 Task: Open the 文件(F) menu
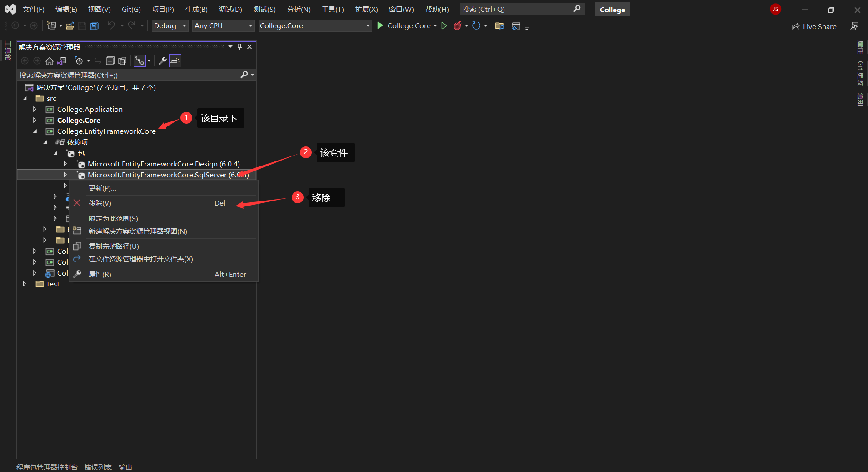point(34,10)
